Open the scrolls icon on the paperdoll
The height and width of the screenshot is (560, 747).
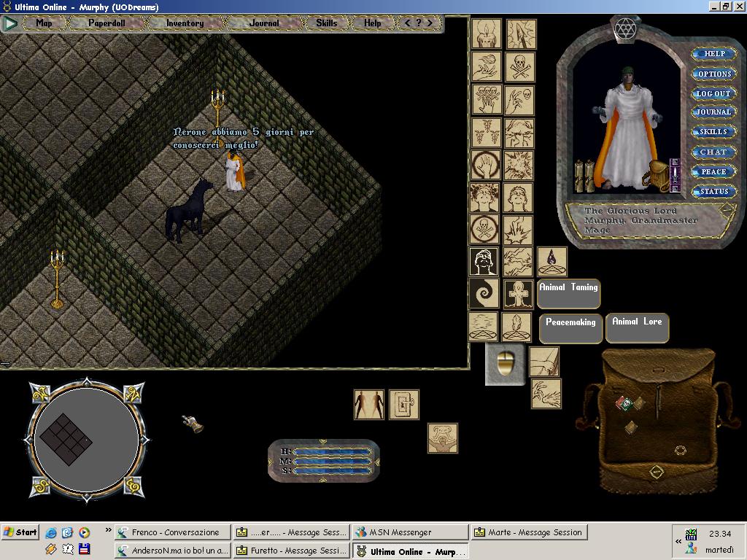[x=584, y=176]
